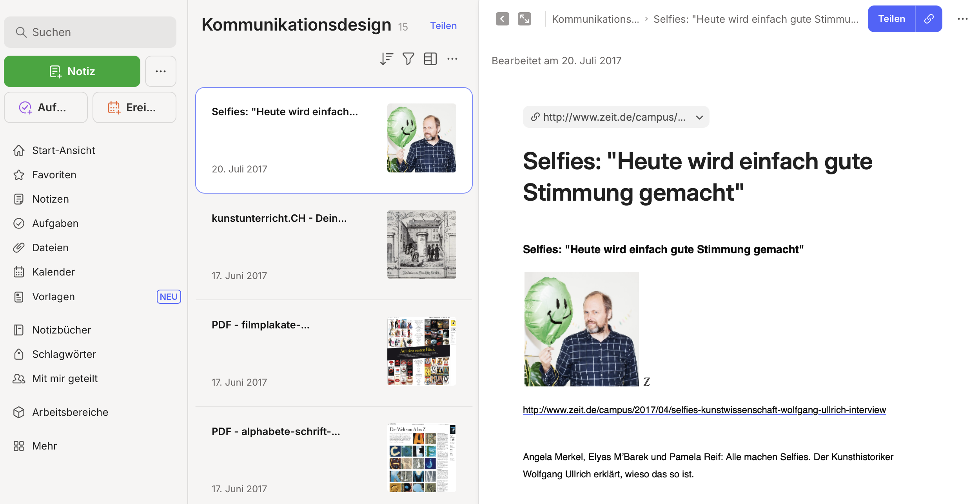Screen dimensions: 980x504
Task: Open note actions three-dot menu top right
Action: 962,19
